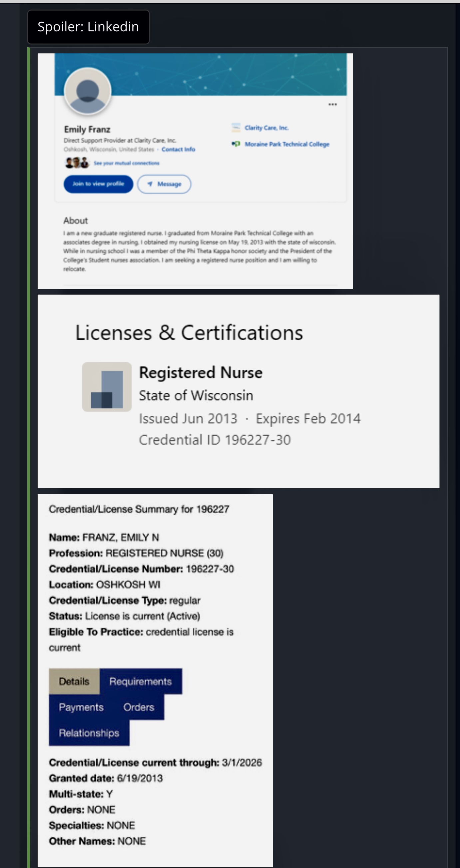Open the Clarity Care, Inc. link

pos(267,128)
